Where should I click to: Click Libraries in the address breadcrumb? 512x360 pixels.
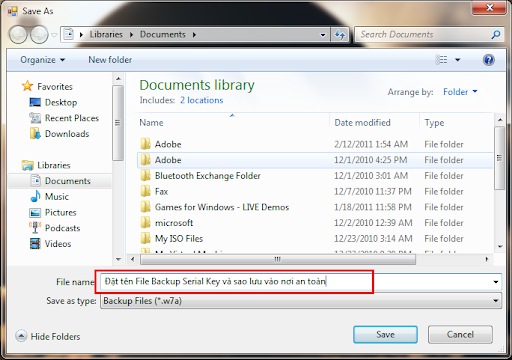(x=106, y=34)
